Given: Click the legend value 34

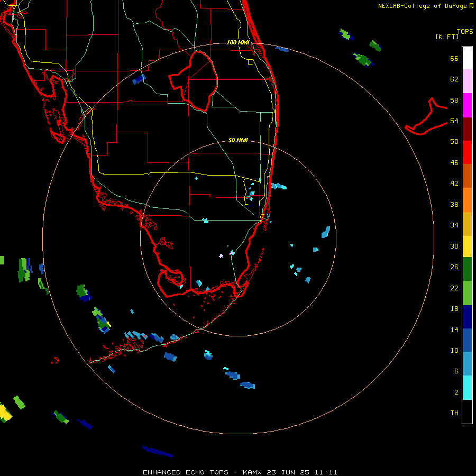Looking at the screenshot, I should tap(454, 225).
